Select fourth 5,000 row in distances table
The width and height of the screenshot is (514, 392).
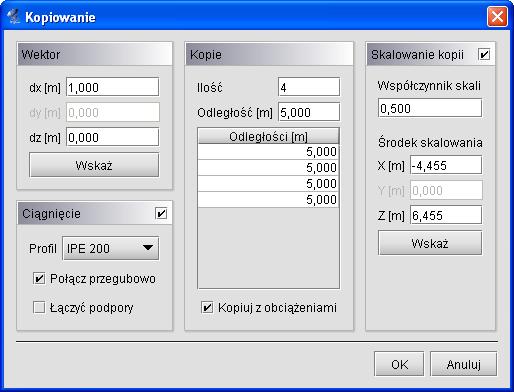(x=268, y=200)
